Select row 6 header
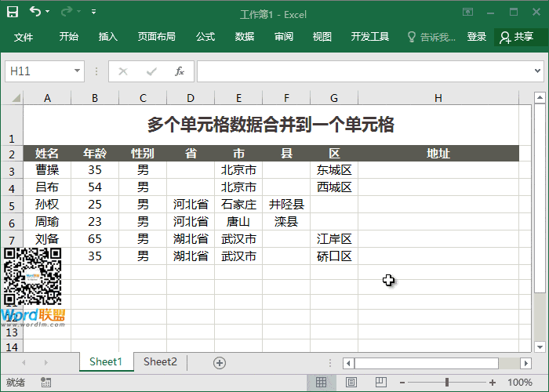Image resolution: width=549 pixels, height=392 pixels. pos(12,223)
